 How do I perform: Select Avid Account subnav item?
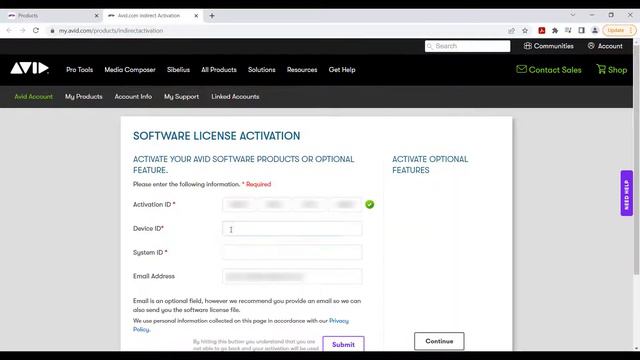(x=33, y=97)
